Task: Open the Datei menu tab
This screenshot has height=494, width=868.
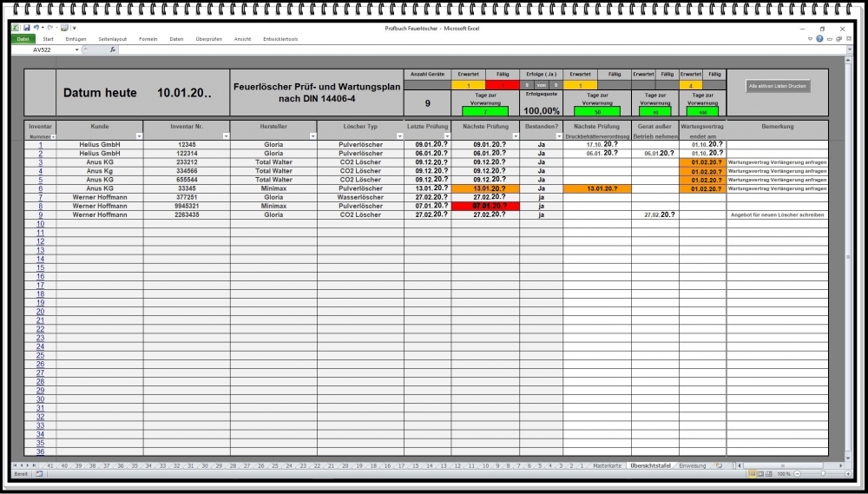Action: point(23,39)
